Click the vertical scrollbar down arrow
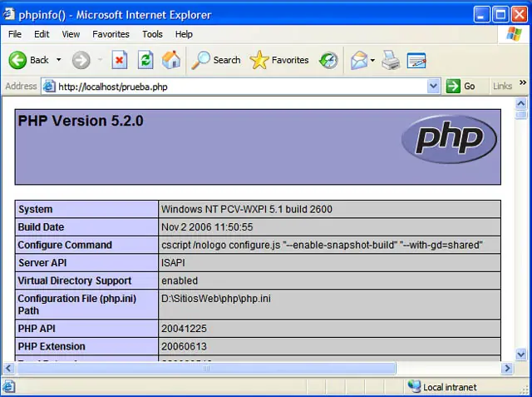 (521, 355)
